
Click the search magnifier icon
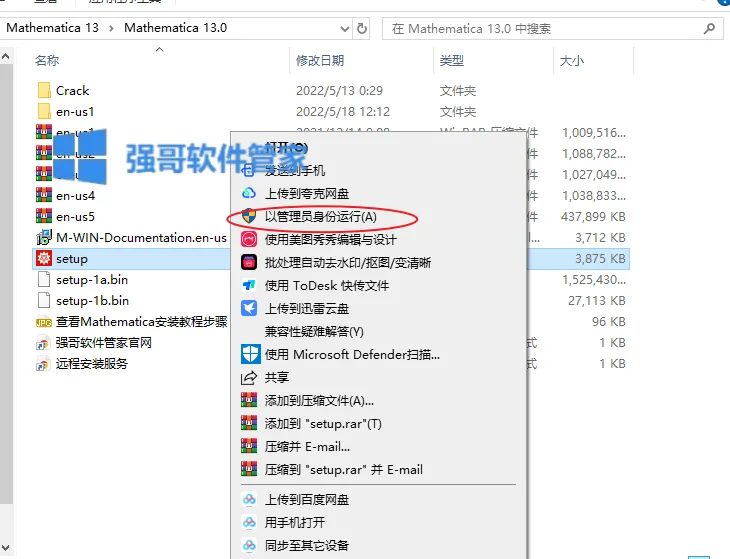coord(709,29)
